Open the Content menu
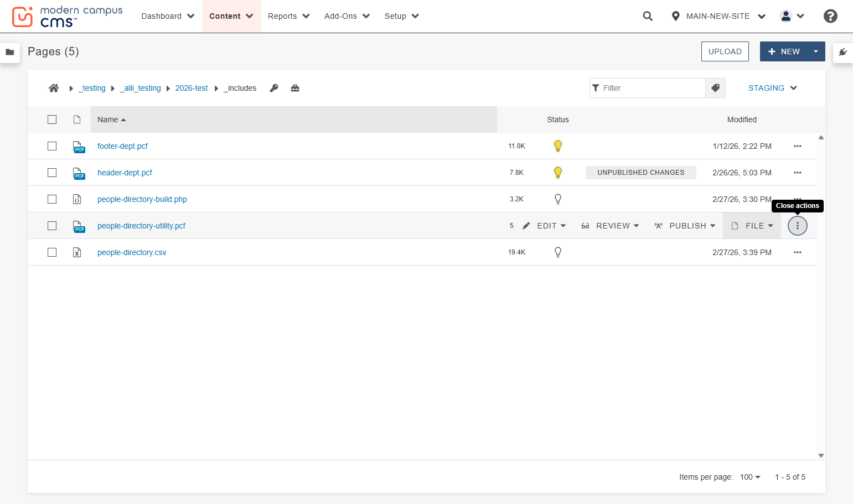 point(231,16)
